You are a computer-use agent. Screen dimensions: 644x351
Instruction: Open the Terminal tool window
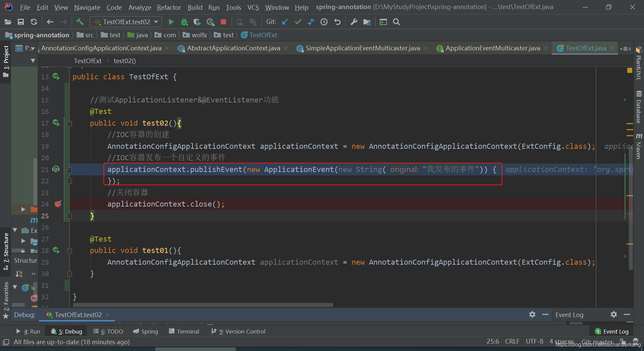[184, 332]
